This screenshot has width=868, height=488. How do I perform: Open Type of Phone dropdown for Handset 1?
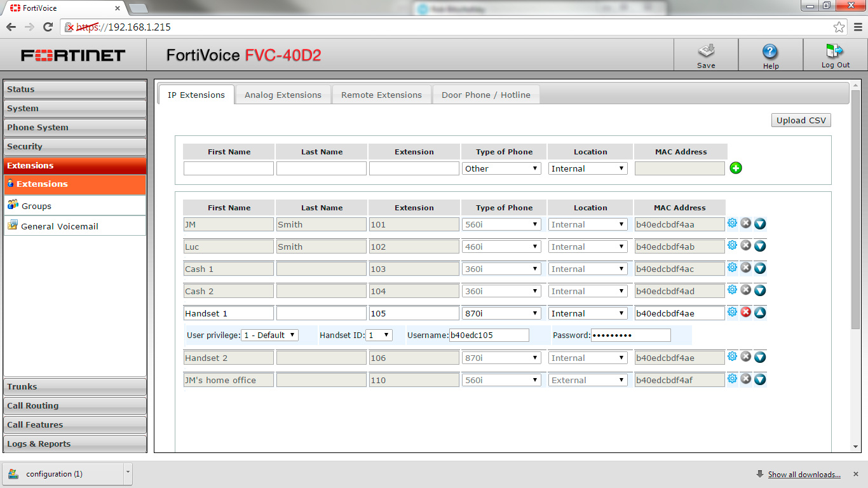(501, 313)
